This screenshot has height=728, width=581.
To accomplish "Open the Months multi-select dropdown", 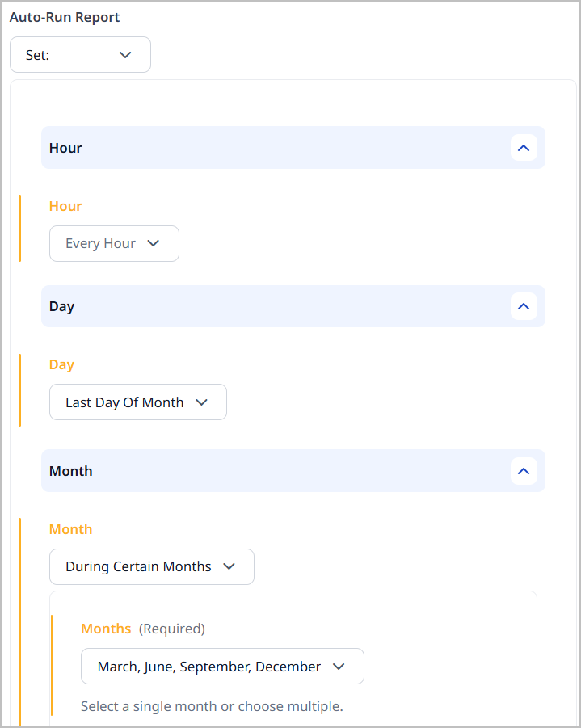I will pyautogui.click(x=222, y=666).
